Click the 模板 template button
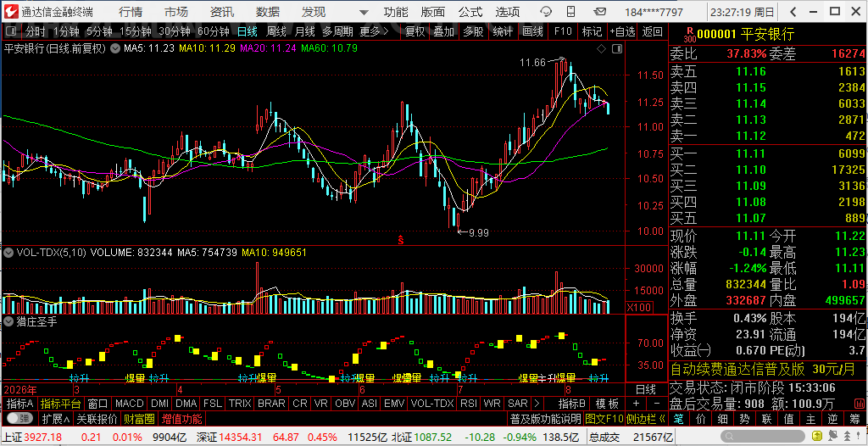 [x=606, y=404]
